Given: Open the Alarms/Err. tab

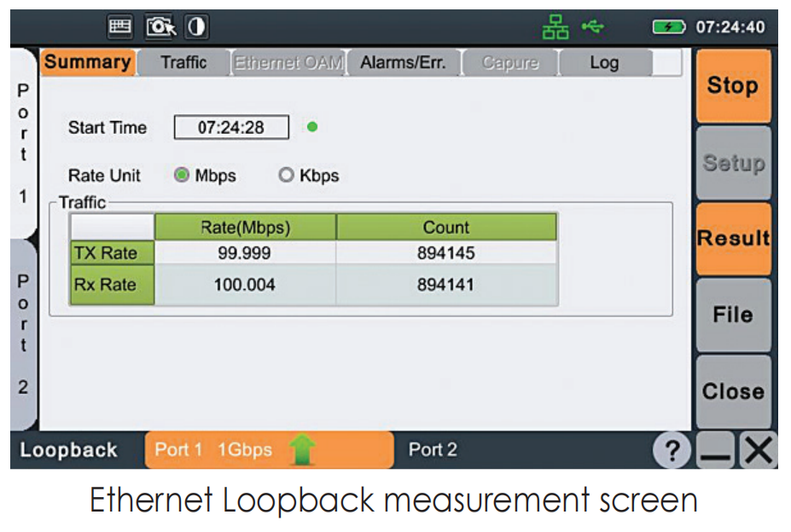Looking at the screenshot, I should (403, 62).
